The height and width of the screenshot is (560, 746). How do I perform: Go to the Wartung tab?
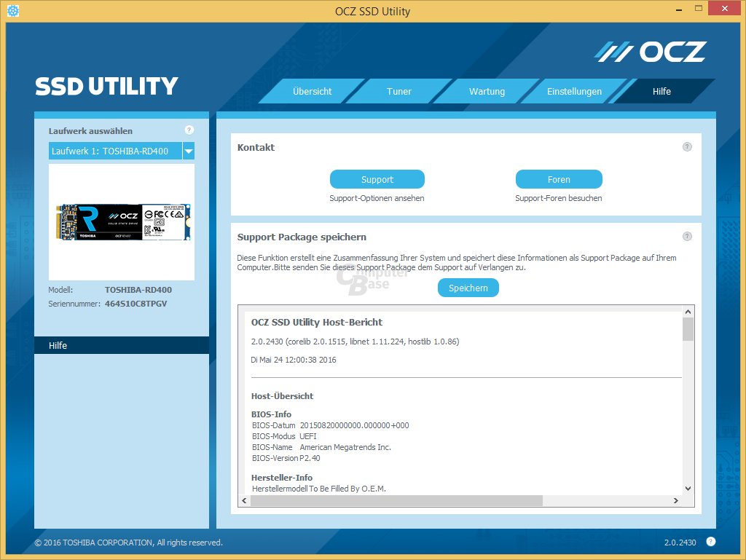click(487, 91)
